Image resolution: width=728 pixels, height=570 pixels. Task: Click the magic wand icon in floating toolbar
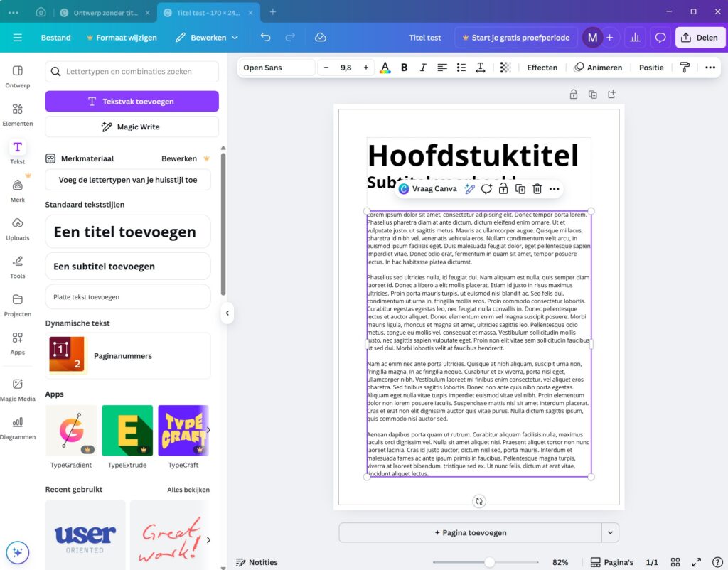pos(469,189)
